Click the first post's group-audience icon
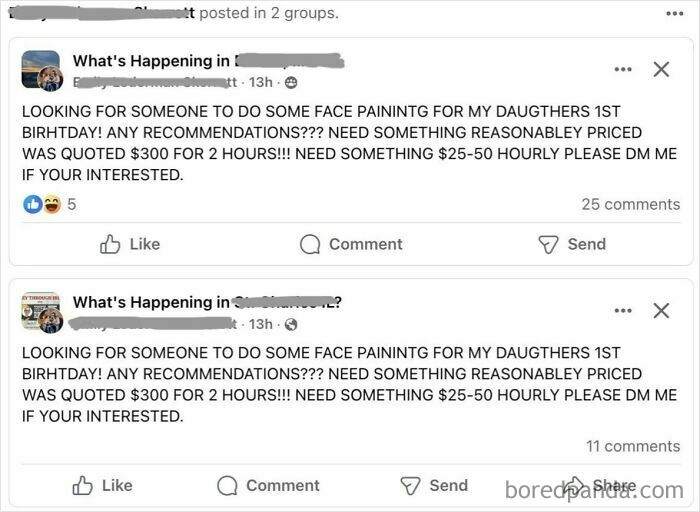 pos(291,83)
